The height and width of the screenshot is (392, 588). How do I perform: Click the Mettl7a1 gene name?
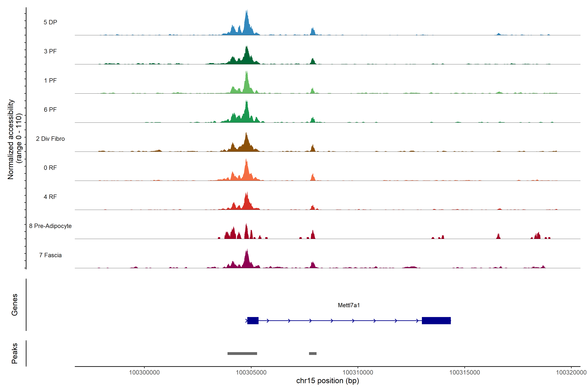pos(349,305)
